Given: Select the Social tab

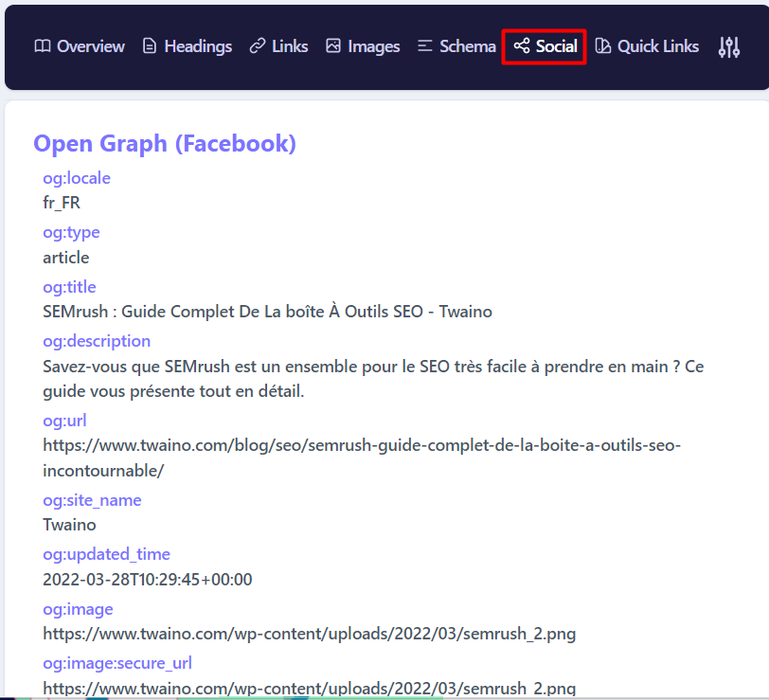Looking at the screenshot, I should 545,46.
